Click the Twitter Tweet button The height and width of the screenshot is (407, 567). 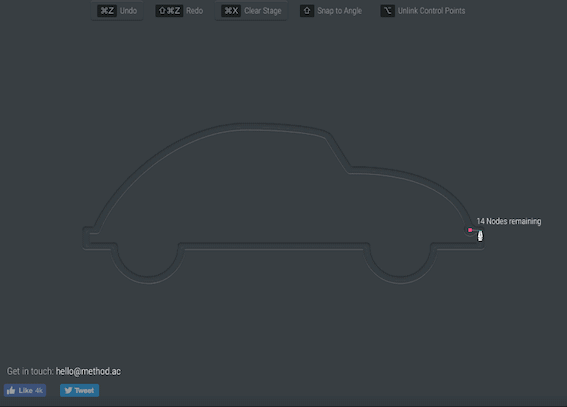tap(80, 390)
